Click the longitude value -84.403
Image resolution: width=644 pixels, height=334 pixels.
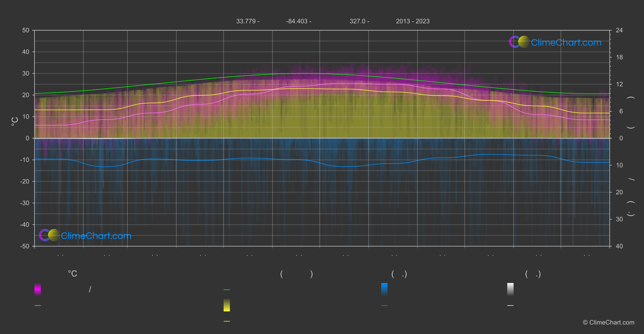[x=297, y=21]
